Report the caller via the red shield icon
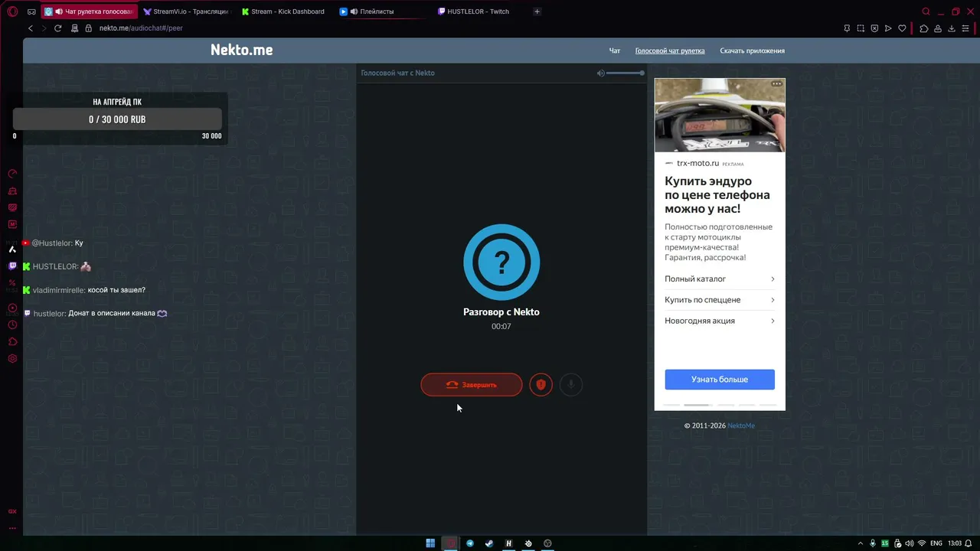The width and height of the screenshot is (980, 551). 541,385
